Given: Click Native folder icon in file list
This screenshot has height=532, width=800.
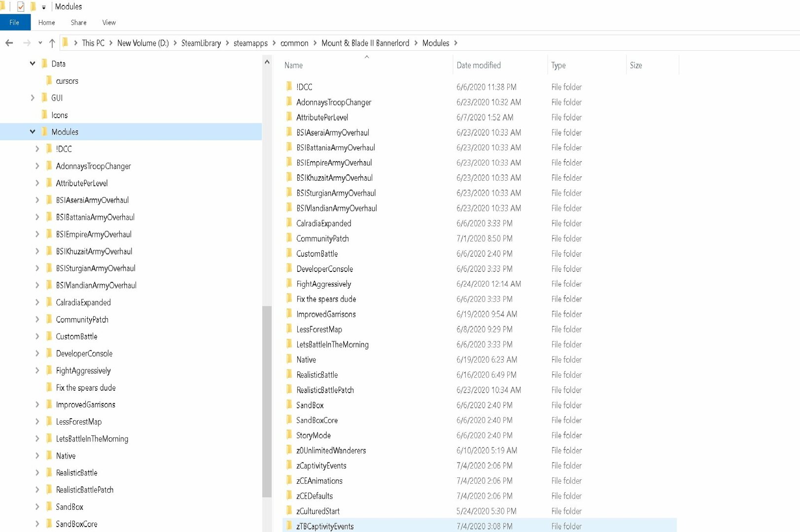Looking at the screenshot, I should (289, 360).
